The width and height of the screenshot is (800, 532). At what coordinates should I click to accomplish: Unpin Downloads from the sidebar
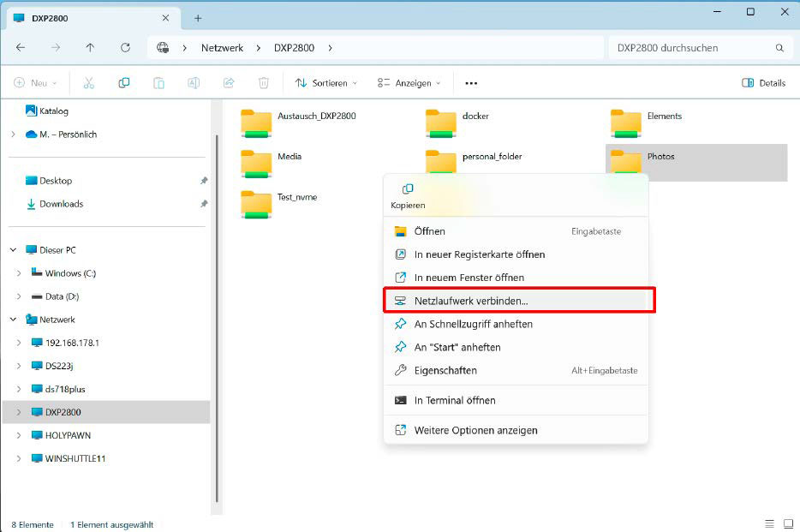coord(204,204)
